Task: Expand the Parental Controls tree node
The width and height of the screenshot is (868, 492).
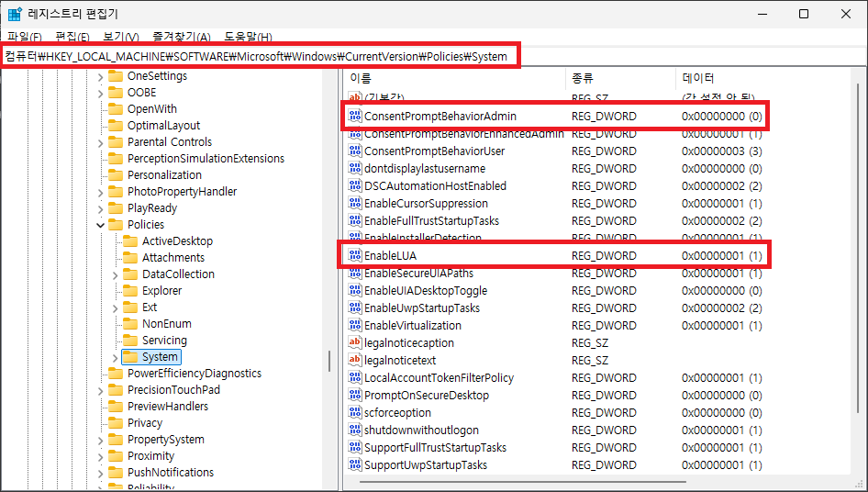Action: (100, 142)
